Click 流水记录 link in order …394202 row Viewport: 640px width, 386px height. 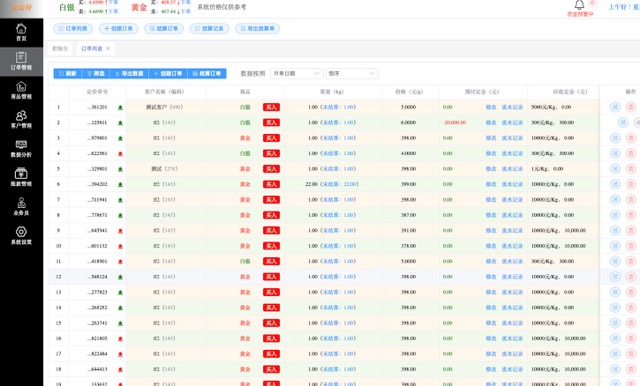(x=512, y=184)
